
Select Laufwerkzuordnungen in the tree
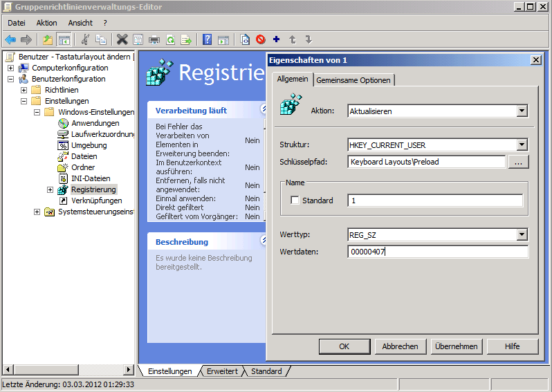tap(102, 134)
